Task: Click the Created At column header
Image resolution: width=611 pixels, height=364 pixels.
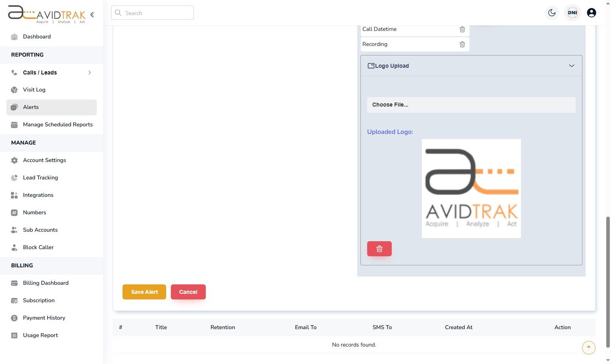Action: point(459,328)
